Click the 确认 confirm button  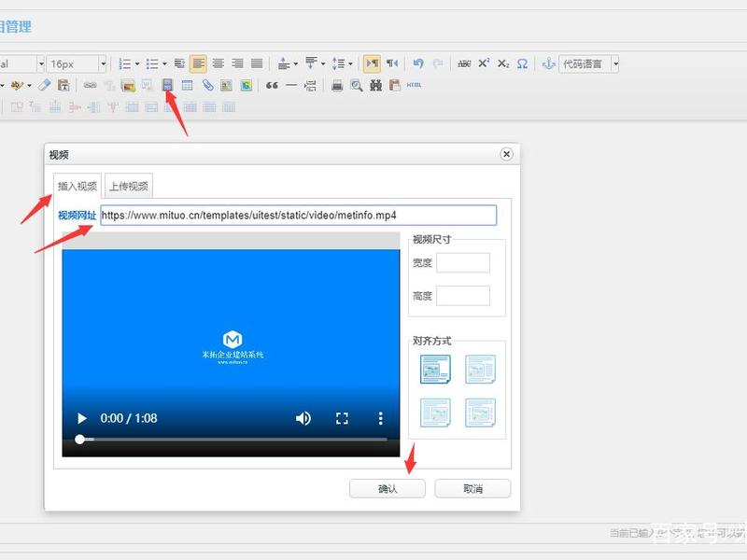(x=388, y=488)
